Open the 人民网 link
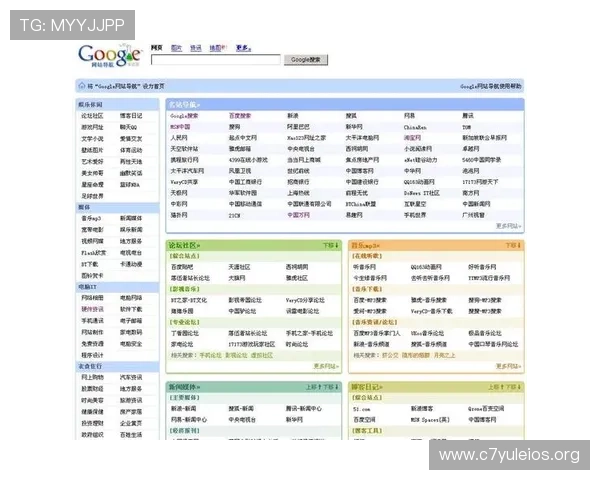Viewport: 600px width, 480px height. (179, 137)
